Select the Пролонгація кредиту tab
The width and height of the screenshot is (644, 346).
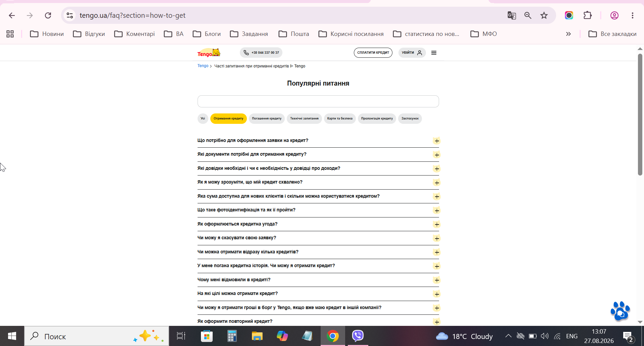tap(377, 118)
